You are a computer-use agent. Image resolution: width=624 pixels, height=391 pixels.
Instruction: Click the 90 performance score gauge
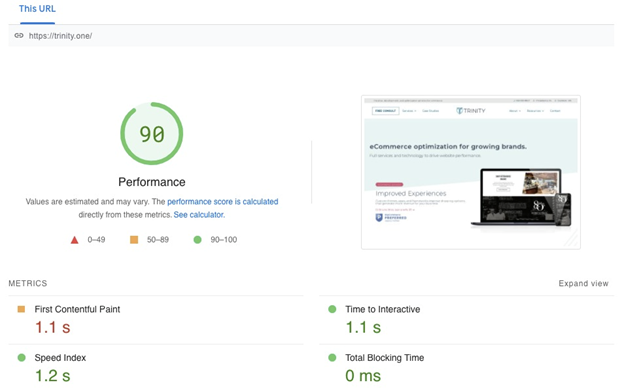pos(152,134)
